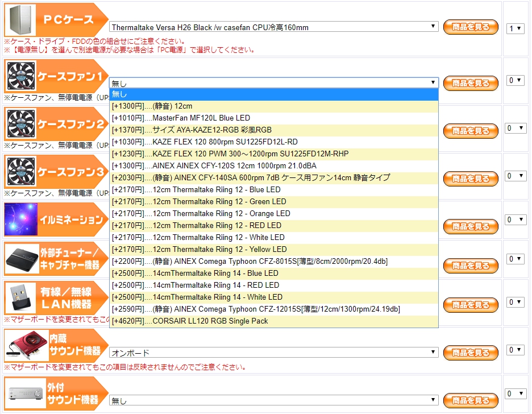
Task: Click 商品を見る for ケースファン1
Action: click(x=471, y=83)
